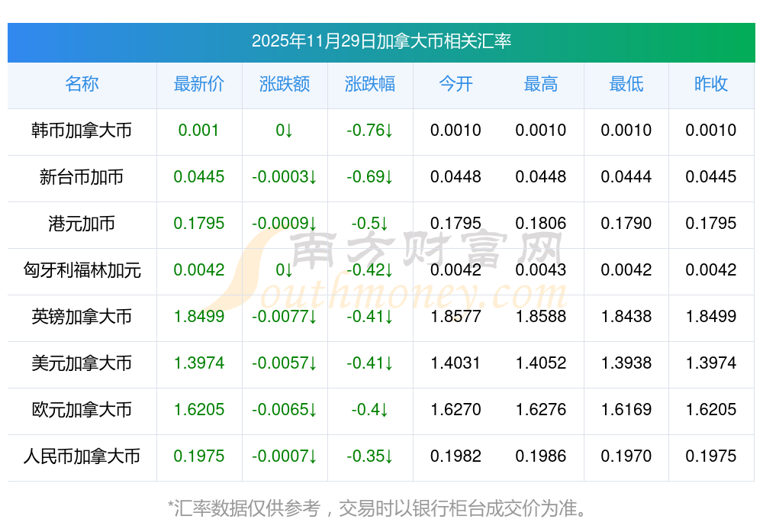The image size is (763, 532).
Task: Open the 欧元加拿大币 row label
Action: click(x=82, y=410)
